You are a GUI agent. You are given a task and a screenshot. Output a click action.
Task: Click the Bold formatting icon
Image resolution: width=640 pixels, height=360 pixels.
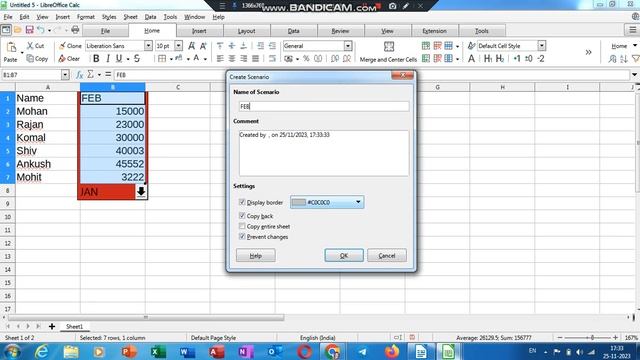[x=96, y=59]
